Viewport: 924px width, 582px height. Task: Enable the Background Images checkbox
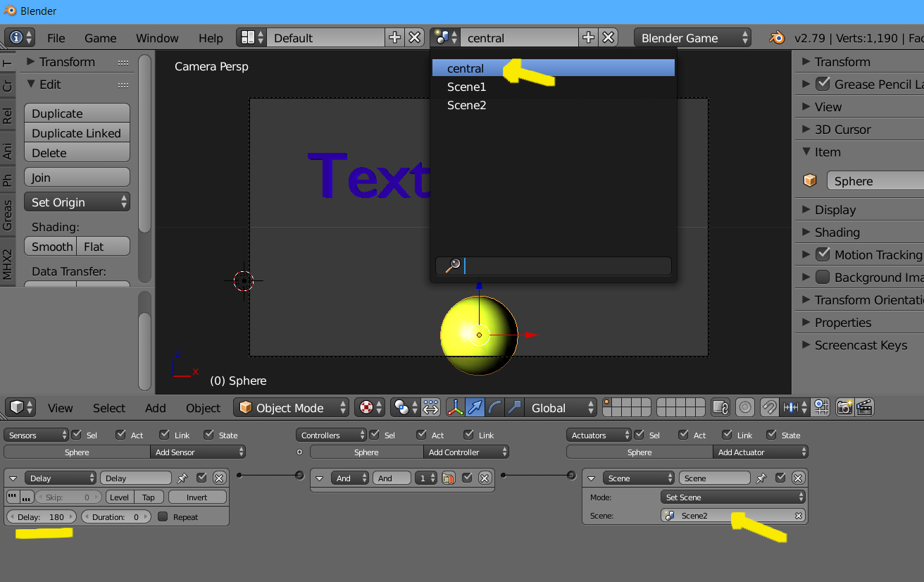[823, 277]
